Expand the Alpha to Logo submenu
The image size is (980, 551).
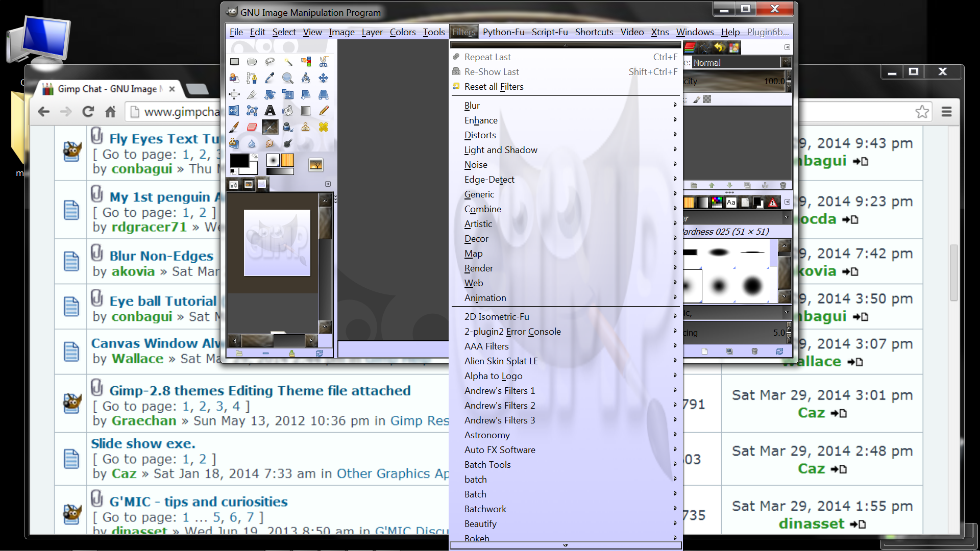[x=566, y=376]
